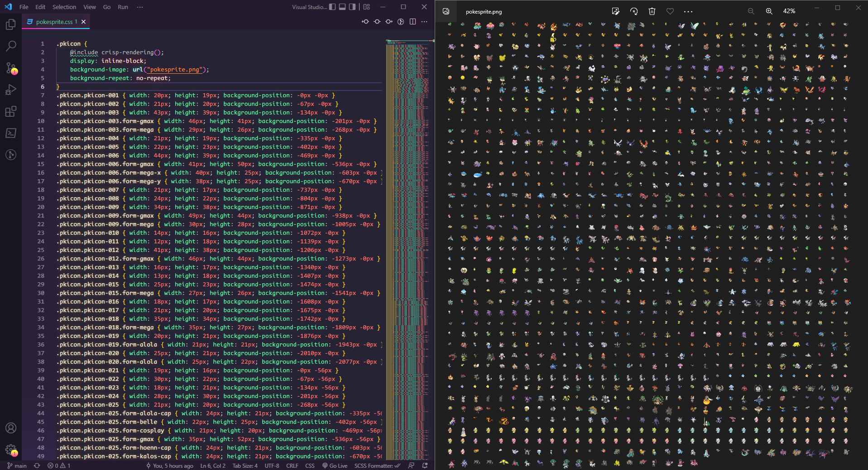Click the 42% zoom level in Photos
The width and height of the screenshot is (868, 470).
click(x=789, y=11)
